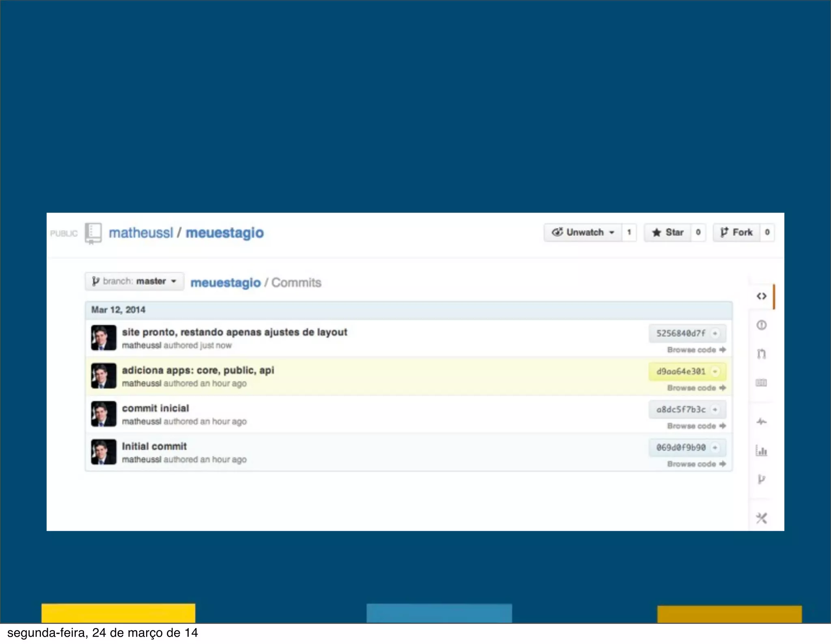Screen dimensions: 831x644
Task: Click the repository book icon
Action: click(93, 233)
